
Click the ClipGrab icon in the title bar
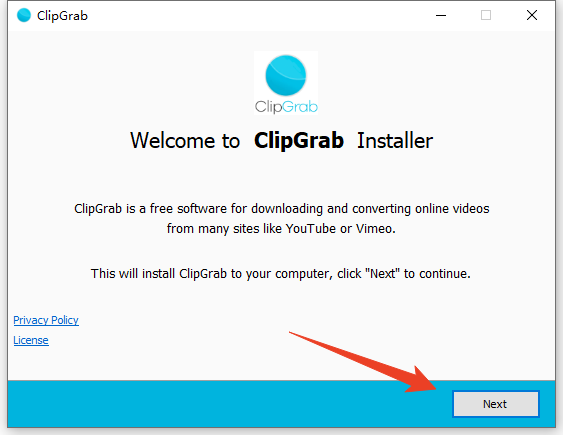click(x=24, y=15)
